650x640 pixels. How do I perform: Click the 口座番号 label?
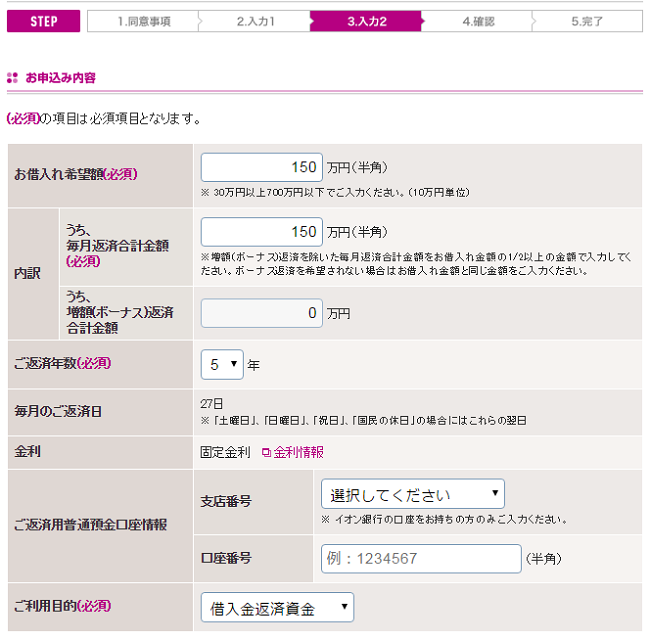(x=226, y=558)
